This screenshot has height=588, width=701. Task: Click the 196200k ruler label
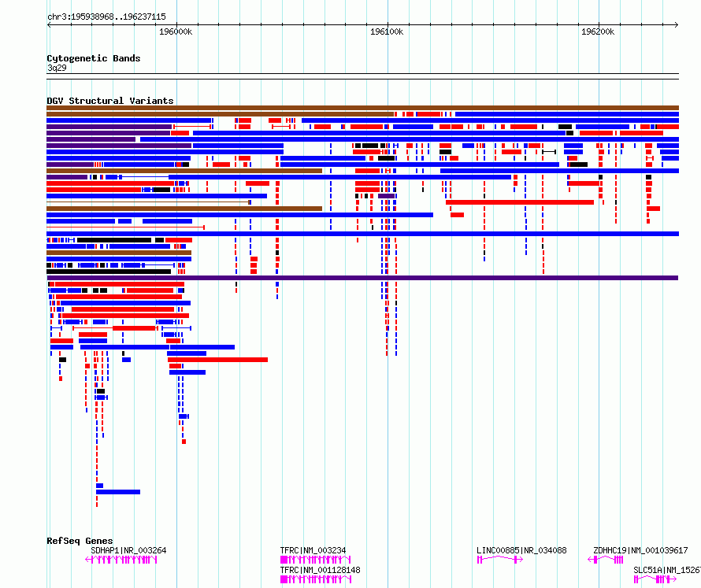[598, 31]
